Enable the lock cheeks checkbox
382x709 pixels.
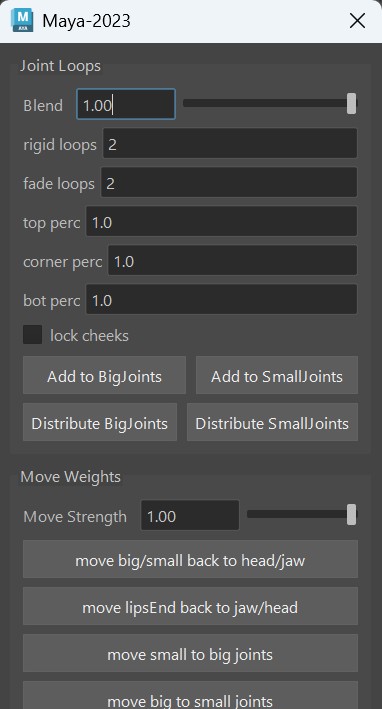tap(33, 336)
